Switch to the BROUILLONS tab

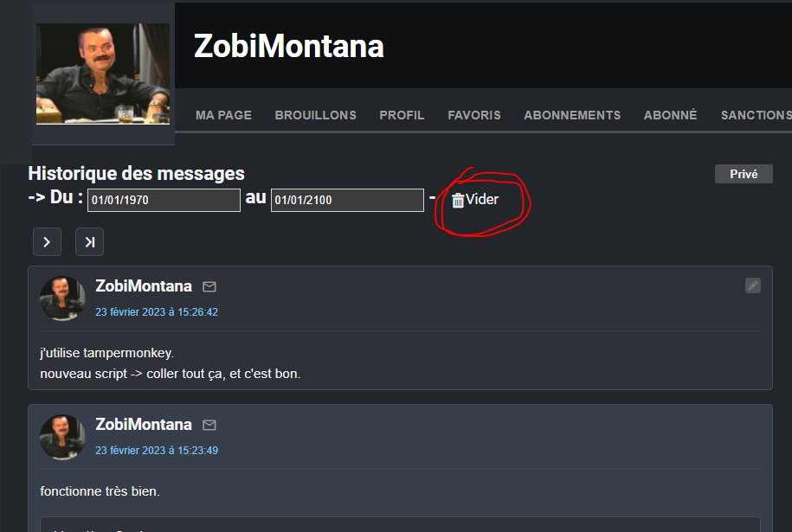click(x=316, y=115)
